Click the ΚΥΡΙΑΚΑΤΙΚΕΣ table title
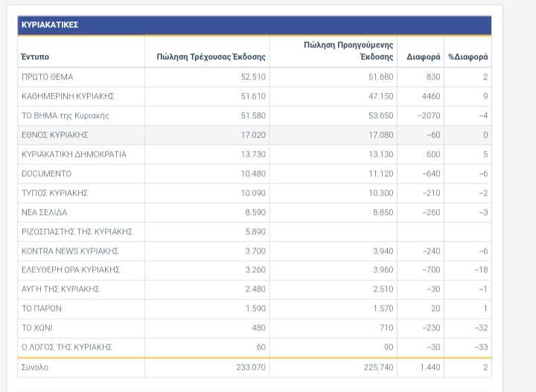Image resolution: width=536 pixels, height=392 pixels. point(50,25)
